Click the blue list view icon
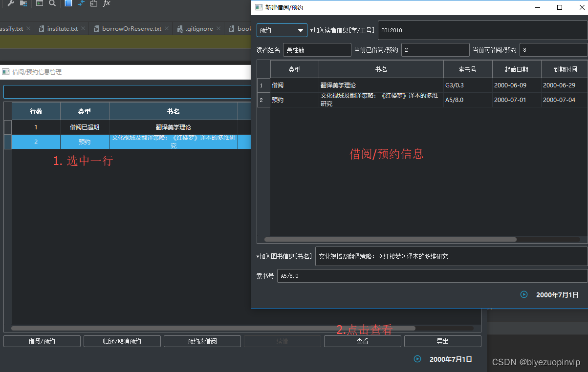Image resolution: width=588 pixels, height=372 pixels. pyautogui.click(x=68, y=3)
